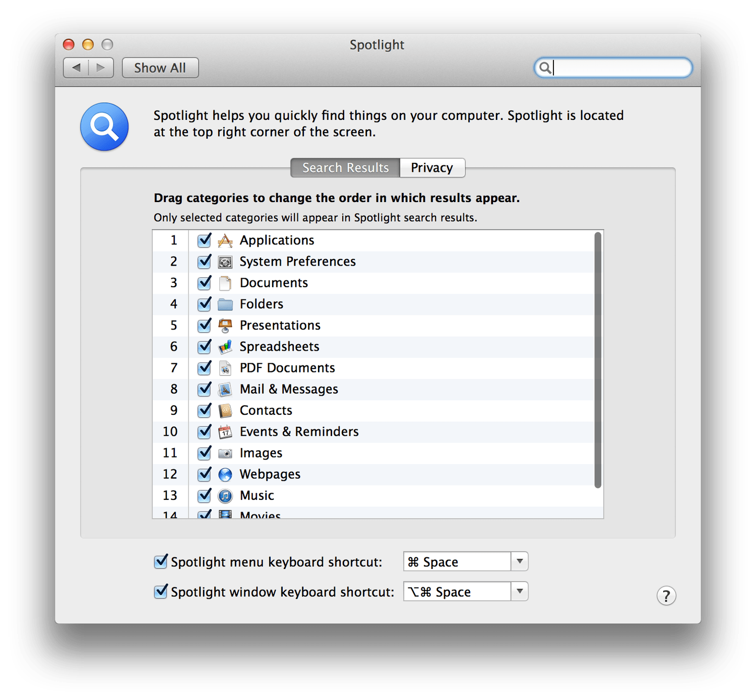Click into the preferences search field
Screen dimensions: 756x700
pos(613,68)
